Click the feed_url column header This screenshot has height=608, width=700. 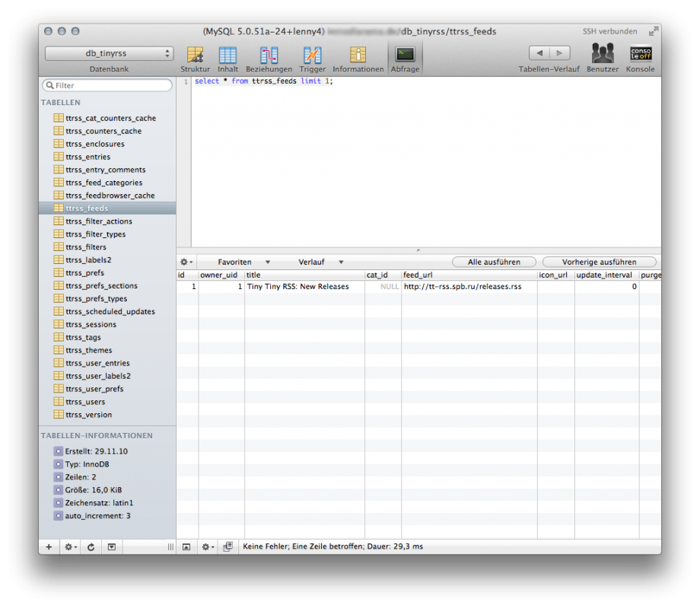click(469, 275)
